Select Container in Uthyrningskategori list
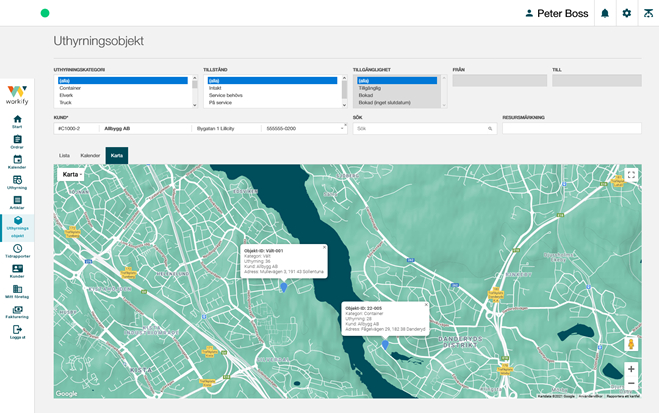Image resolution: width=659 pixels, height=413 pixels. (x=70, y=88)
